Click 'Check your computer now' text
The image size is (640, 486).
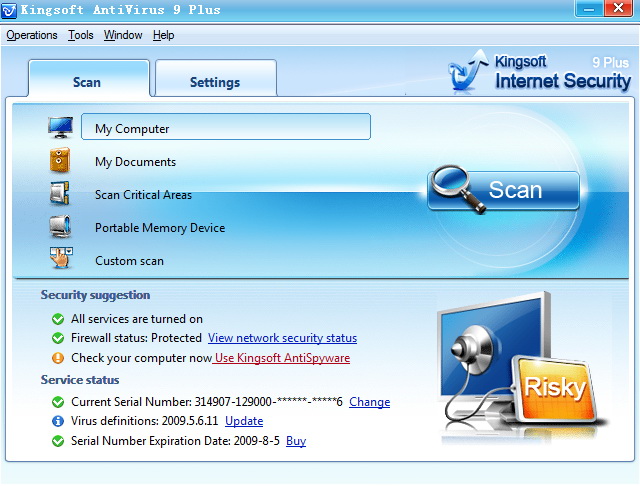click(141, 358)
